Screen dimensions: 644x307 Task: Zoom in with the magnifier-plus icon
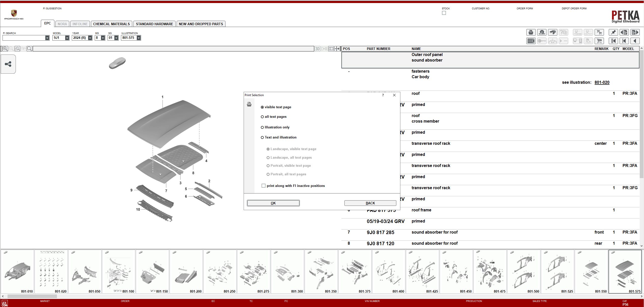(x=5, y=49)
